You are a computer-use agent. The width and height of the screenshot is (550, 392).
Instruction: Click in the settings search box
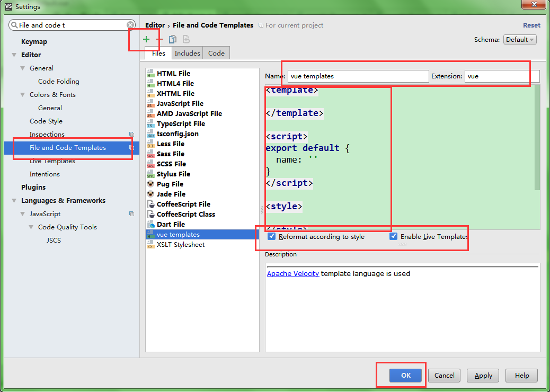click(x=72, y=25)
